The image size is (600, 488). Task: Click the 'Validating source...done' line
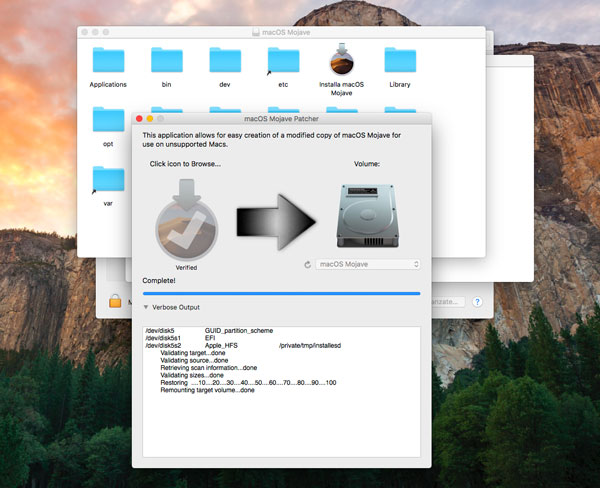click(194, 361)
